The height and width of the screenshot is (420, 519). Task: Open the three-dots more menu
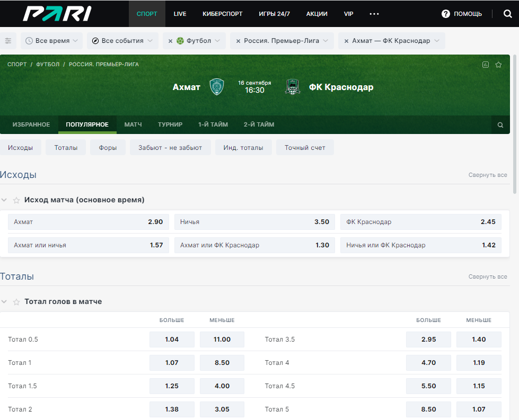click(374, 14)
